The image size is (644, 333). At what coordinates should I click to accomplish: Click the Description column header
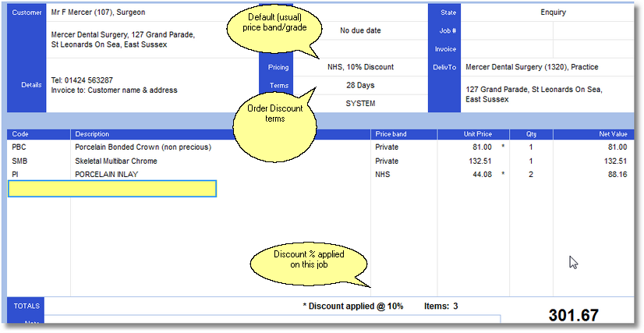point(92,134)
